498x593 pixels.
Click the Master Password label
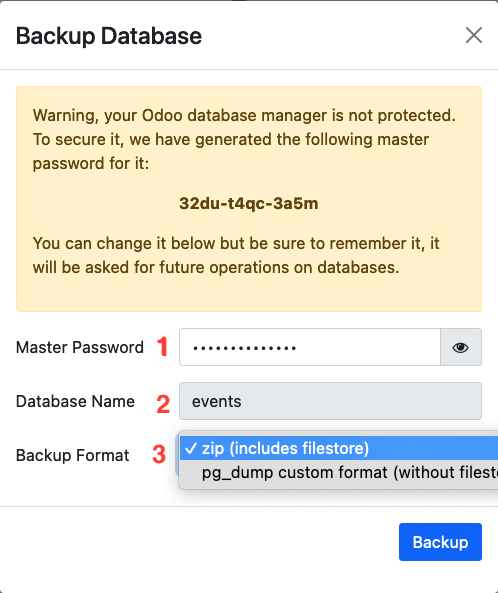click(80, 347)
